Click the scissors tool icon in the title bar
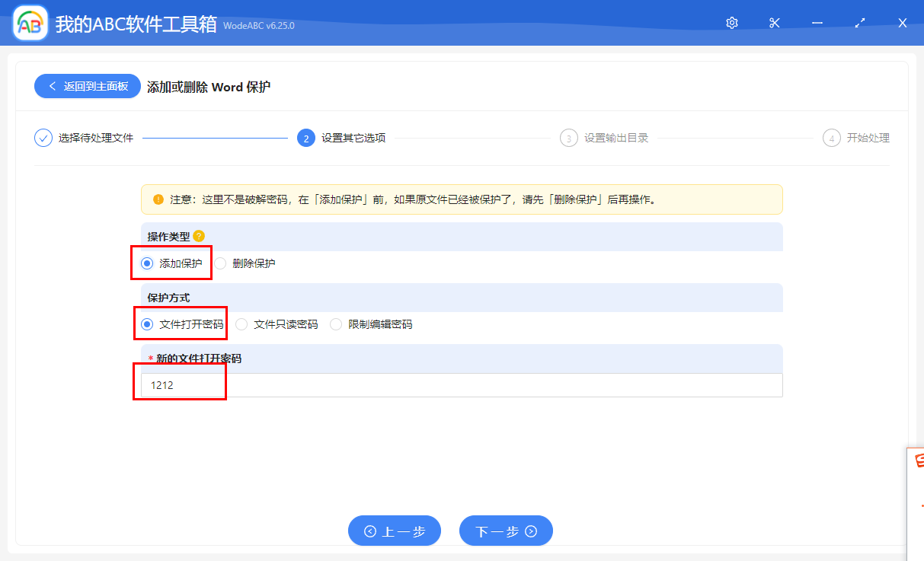Screen dimensions: 924x561 (774, 23)
